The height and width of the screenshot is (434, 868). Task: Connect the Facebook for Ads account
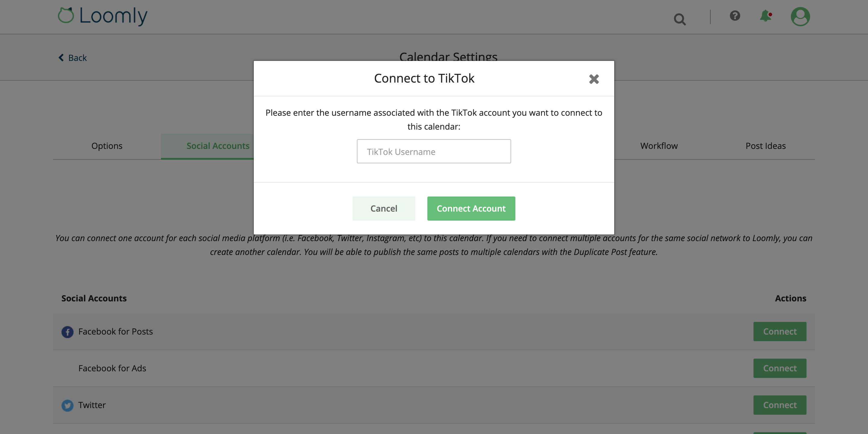pyautogui.click(x=780, y=368)
